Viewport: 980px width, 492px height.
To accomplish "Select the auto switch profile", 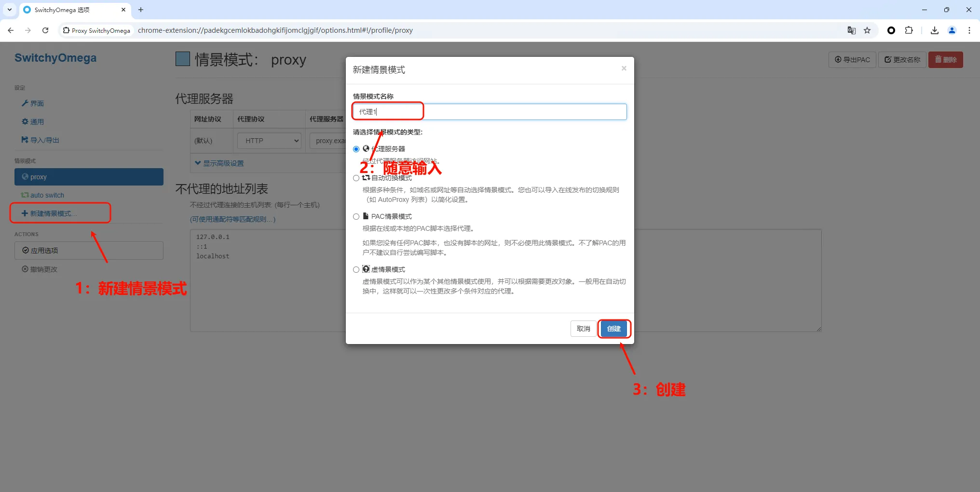I will tap(42, 195).
